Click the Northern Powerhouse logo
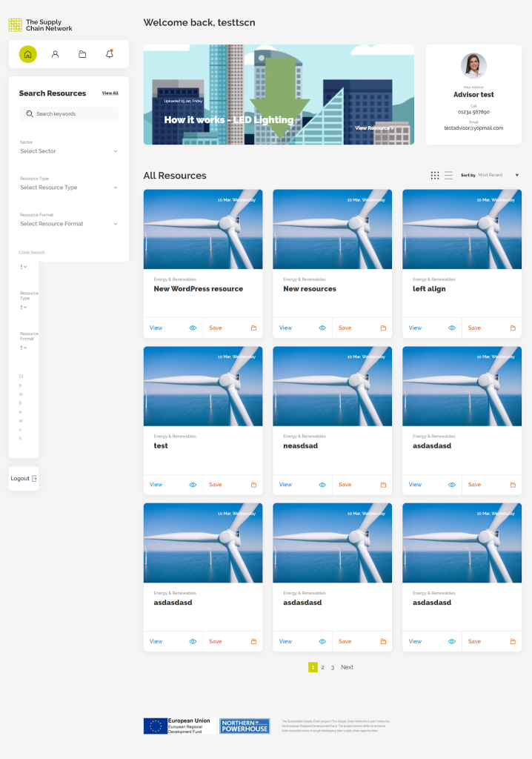The image size is (532, 759). point(245,726)
